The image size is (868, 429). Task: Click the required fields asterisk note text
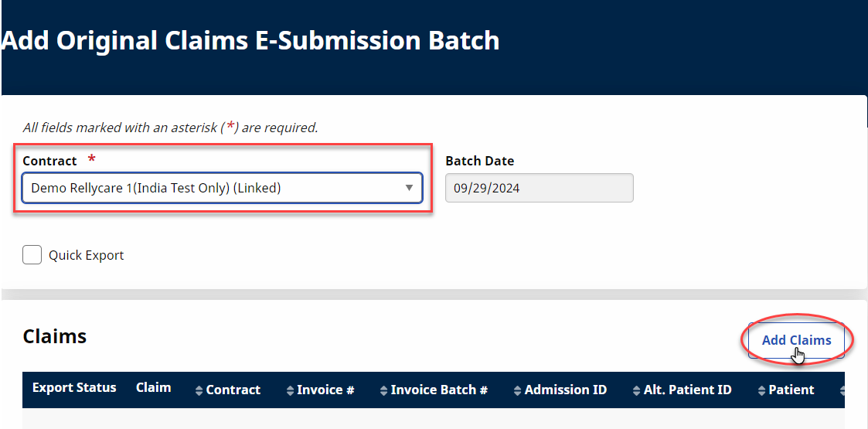(170, 128)
